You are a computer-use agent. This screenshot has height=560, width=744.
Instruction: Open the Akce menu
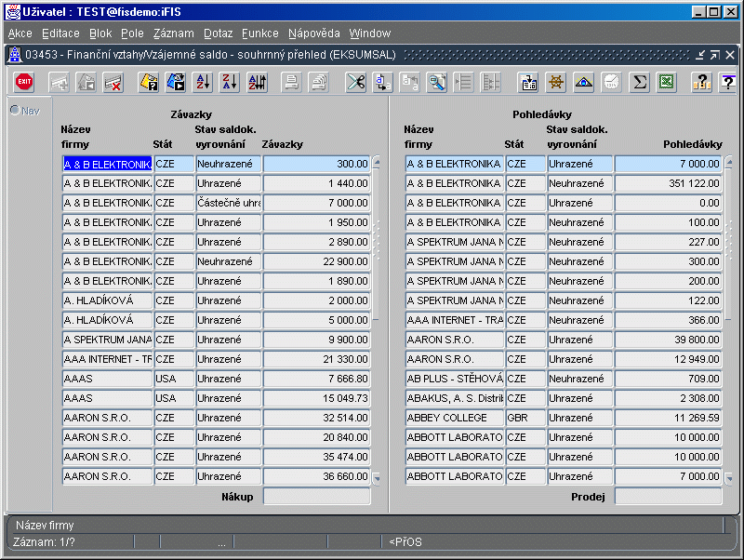(20, 33)
